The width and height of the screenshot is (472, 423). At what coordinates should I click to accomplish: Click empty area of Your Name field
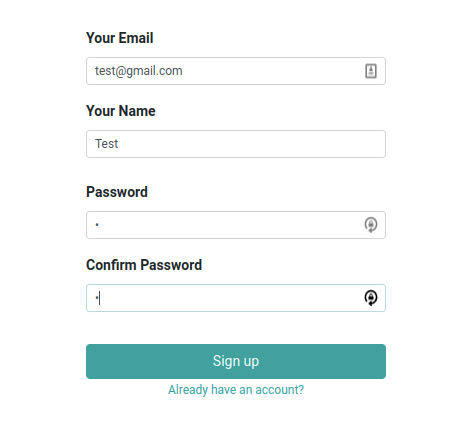[x=252, y=144]
